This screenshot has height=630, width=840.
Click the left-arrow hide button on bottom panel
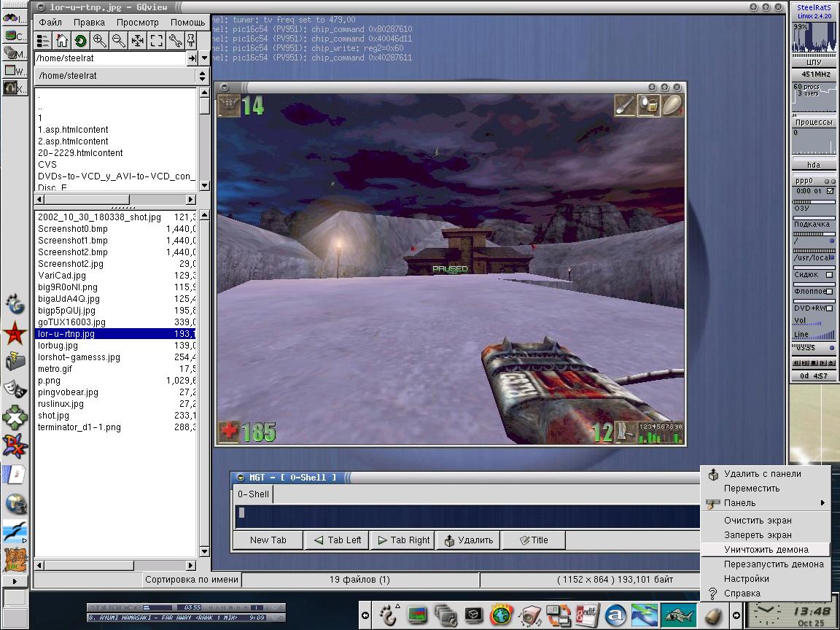(x=365, y=615)
